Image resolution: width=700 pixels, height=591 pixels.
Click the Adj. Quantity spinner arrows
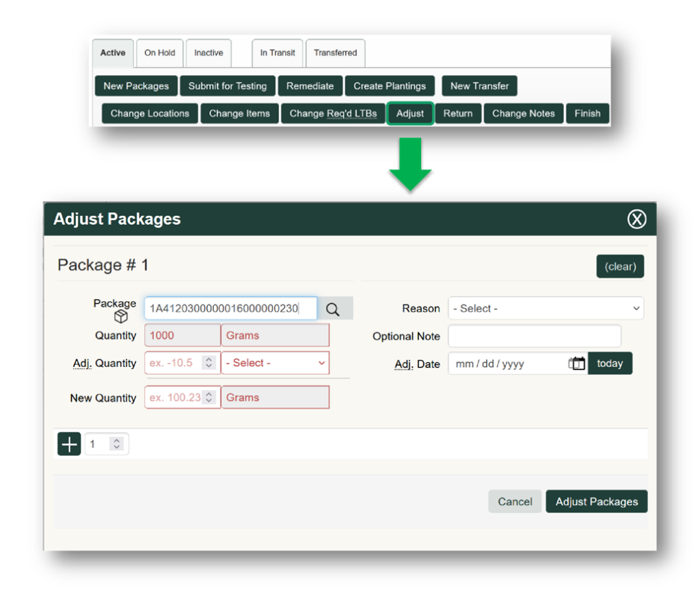pyautogui.click(x=209, y=363)
